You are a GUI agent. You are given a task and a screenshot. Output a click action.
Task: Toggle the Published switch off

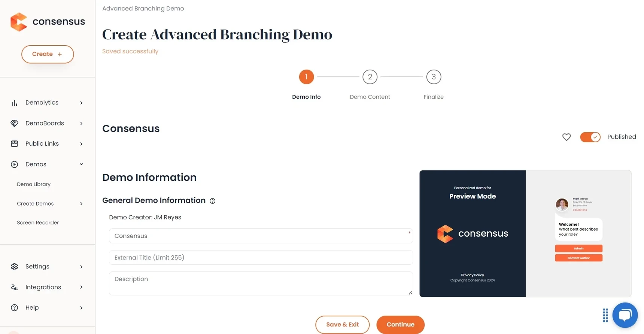click(x=590, y=137)
